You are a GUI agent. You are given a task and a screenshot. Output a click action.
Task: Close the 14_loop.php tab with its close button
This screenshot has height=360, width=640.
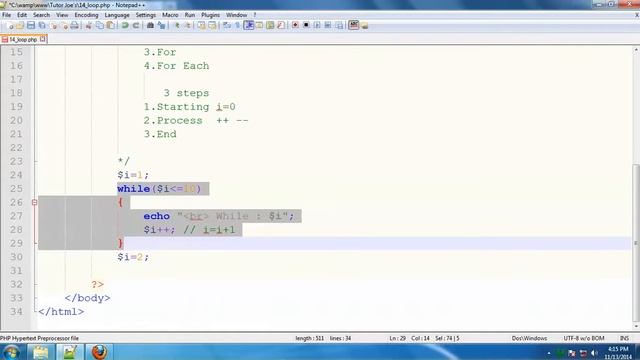[43, 39]
